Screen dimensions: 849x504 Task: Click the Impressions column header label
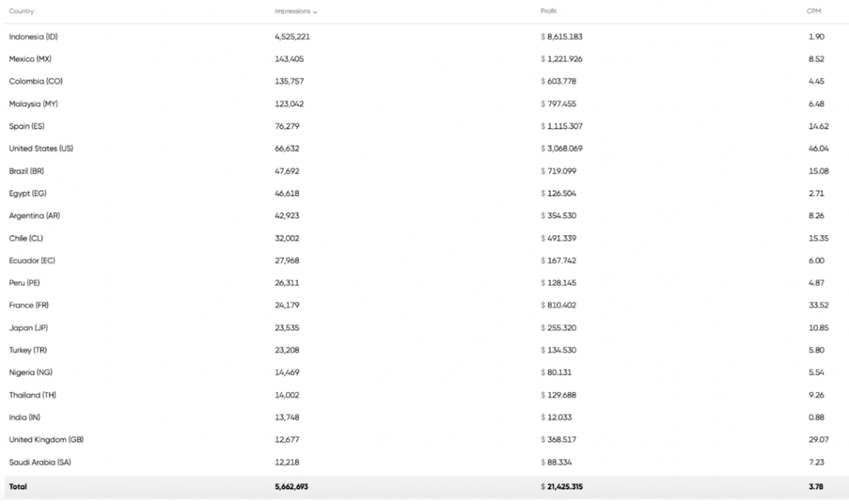tap(293, 11)
